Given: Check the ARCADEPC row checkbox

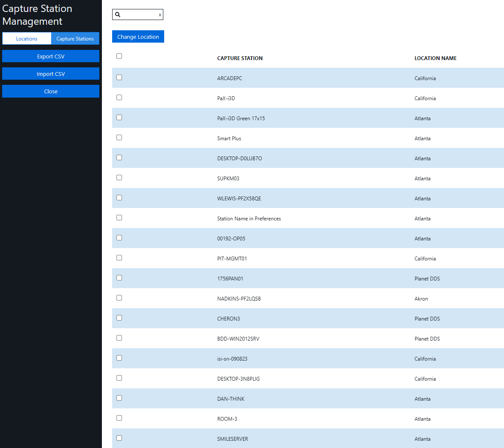Looking at the screenshot, I should coord(119,78).
